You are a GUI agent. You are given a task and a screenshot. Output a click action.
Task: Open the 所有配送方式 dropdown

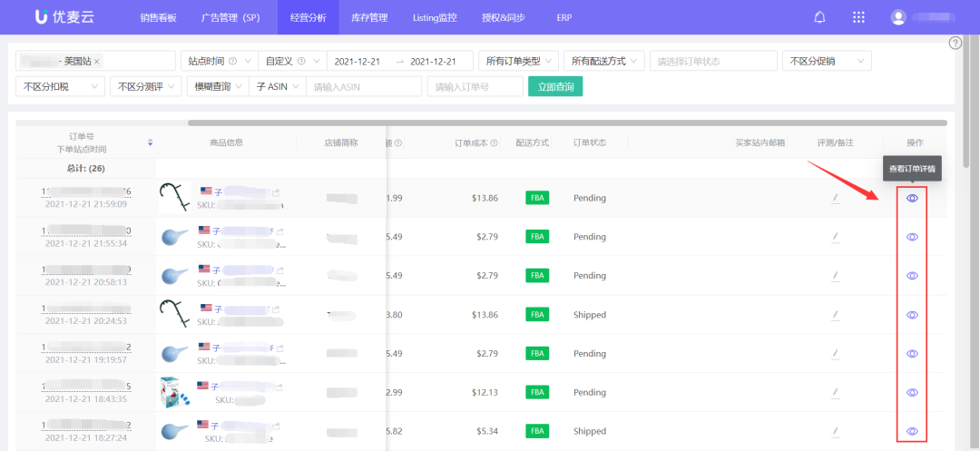(x=603, y=61)
